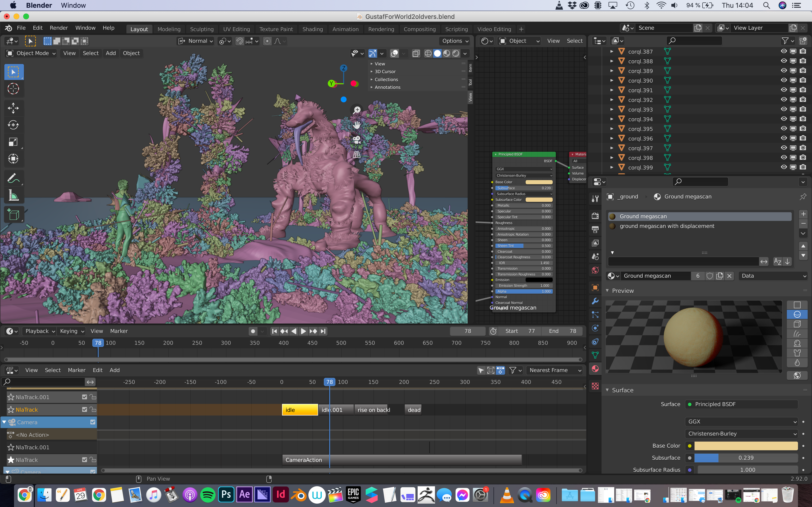The width and height of the screenshot is (812, 507).
Task: Select the Rotate tool
Action: [13, 125]
